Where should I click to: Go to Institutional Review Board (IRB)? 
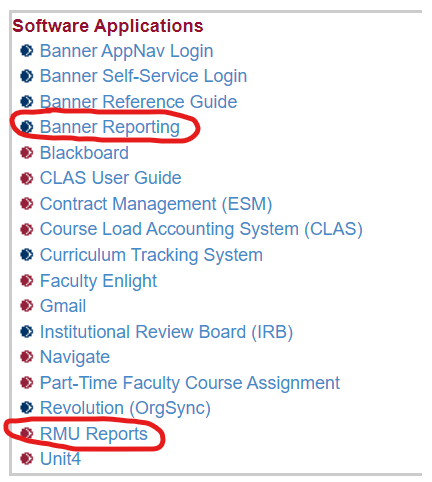166,332
